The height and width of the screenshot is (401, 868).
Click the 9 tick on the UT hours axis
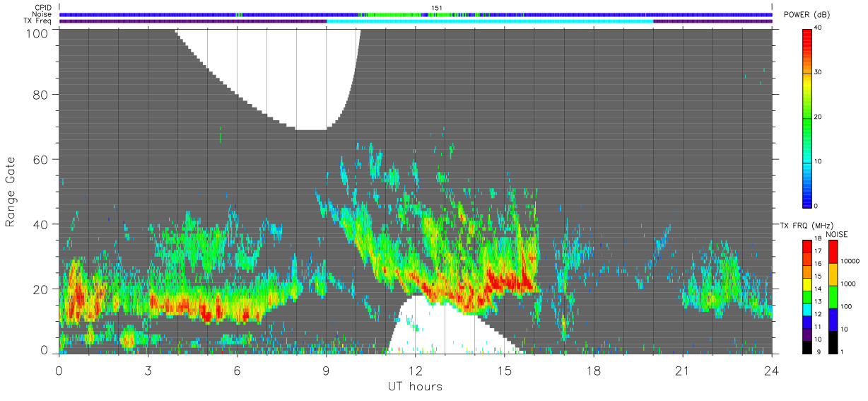coord(326,371)
